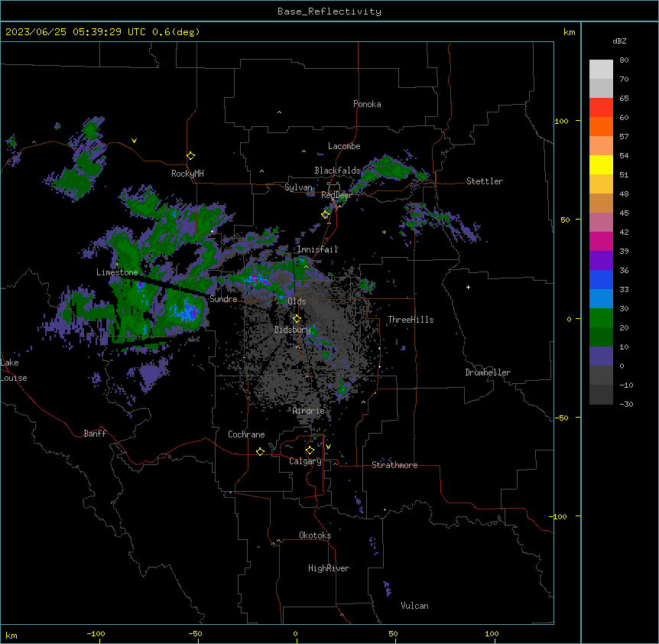Select the light grey 70-80 dBZ legend swatch

(x=601, y=70)
